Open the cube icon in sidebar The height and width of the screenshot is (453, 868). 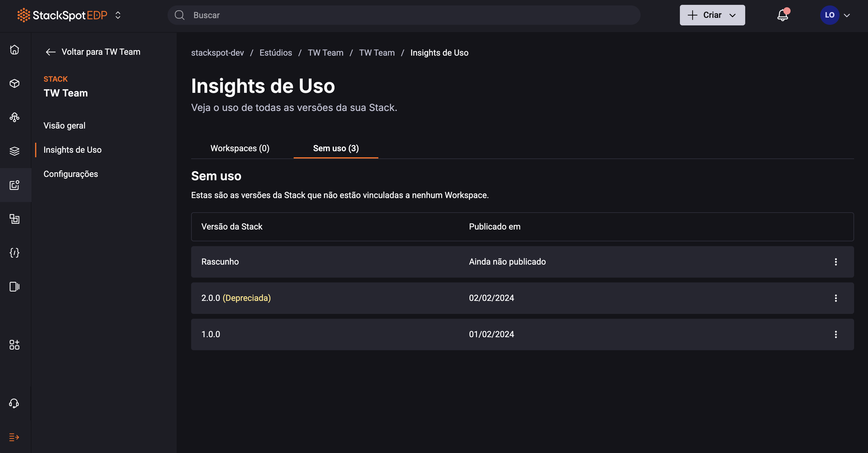[x=15, y=83]
